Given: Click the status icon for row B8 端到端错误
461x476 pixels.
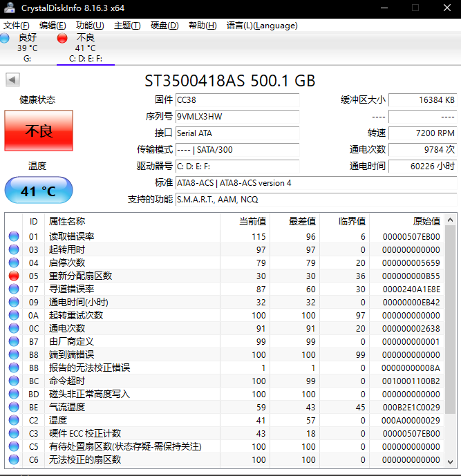Looking at the screenshot, I should (x=14, y=354).
